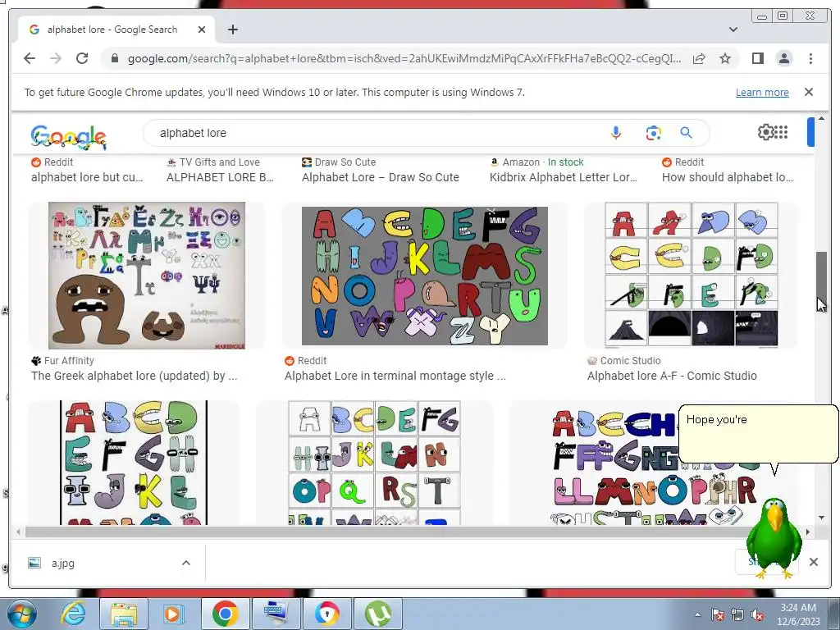Open 'Alphabet Lore – Draw So Cute' result
The image size is (840, 630).
[381, 177]
